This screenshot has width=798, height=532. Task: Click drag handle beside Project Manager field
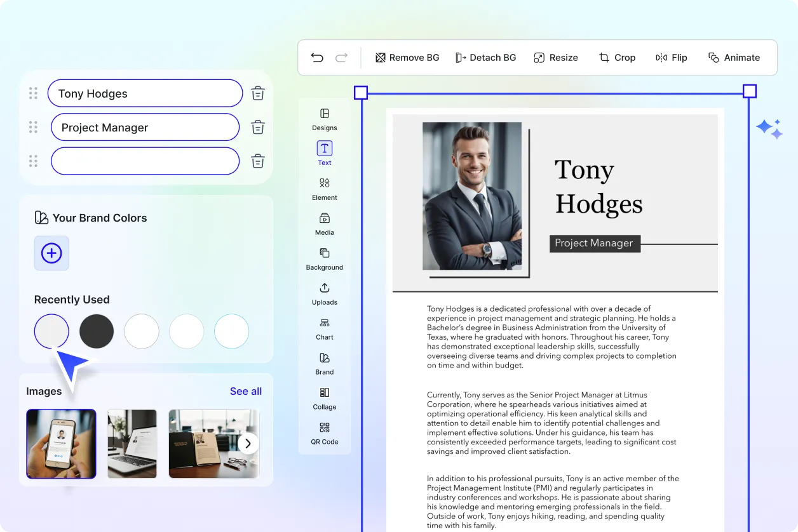point(33,127)
